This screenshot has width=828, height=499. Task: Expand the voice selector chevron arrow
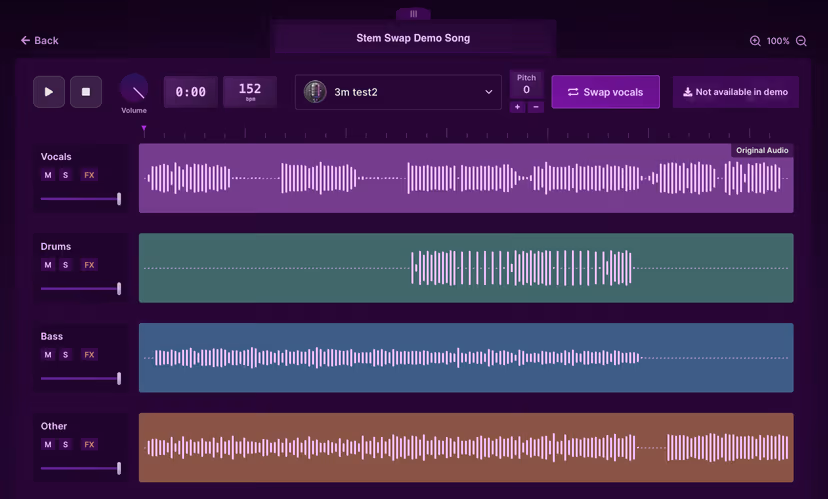(x=489, y=92)
